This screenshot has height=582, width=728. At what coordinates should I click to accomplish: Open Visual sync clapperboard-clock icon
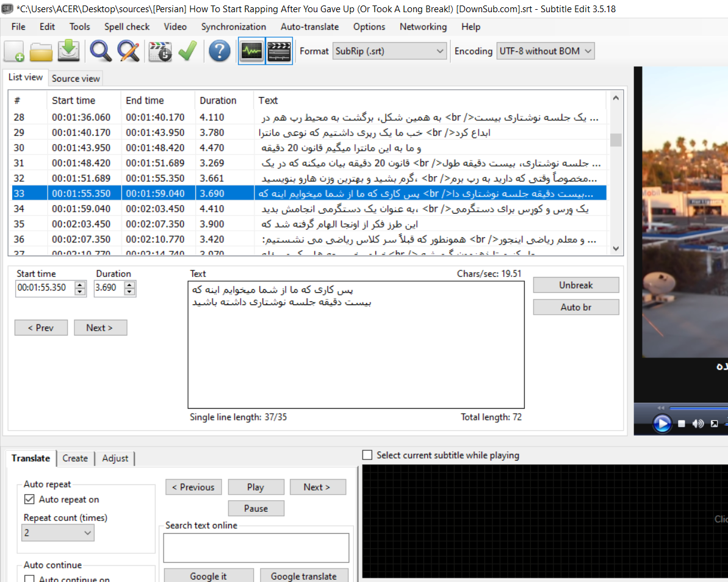pyautogui.click(x=160, y=51)
